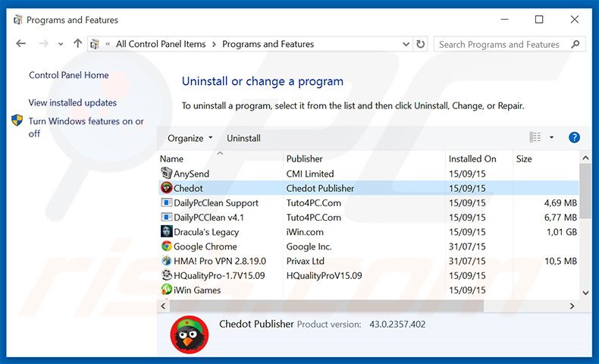The width and height of the screenshot is (599, 364).
Task: Click the DailyPCClean v4.1 icon
Action: click(x=166, y=217)
